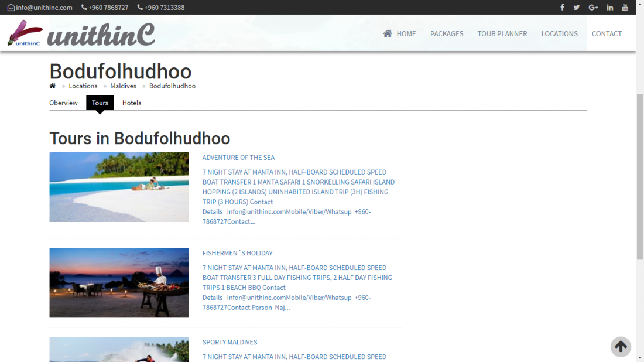Open the LOCATIONS menu item
This screenshot has height=362, width=644.
tap(559, 34)
